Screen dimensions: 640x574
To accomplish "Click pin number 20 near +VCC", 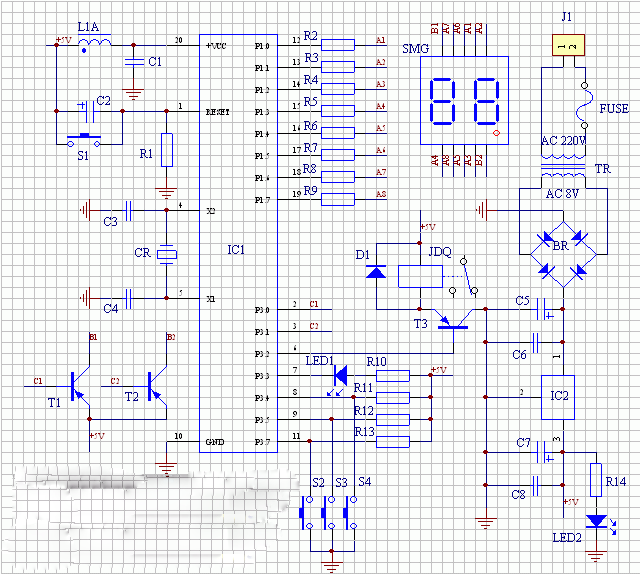I will click(178, 40).
